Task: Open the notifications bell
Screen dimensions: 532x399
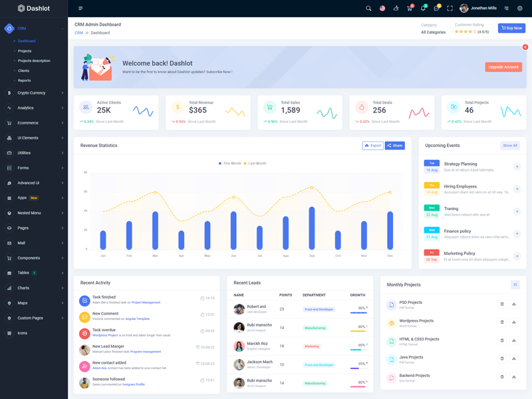Action: point(423,9)
